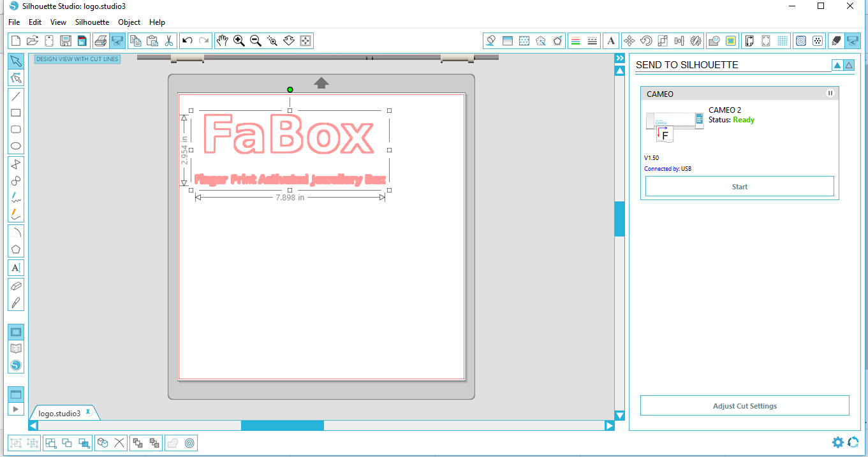Click the Start button
Image resolution: width=868 pixels, height=457 pixels.
click(x=740, y=187)
